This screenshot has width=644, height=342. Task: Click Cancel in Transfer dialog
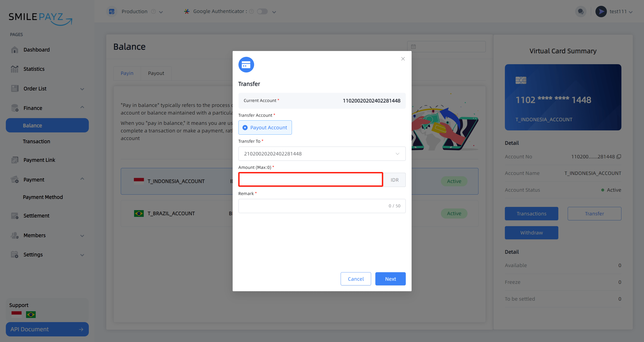[x=355, y=279]
